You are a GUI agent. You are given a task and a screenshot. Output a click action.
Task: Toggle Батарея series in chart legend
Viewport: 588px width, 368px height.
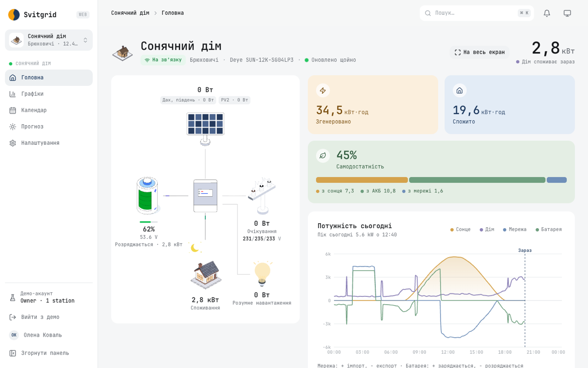(549, 230)
